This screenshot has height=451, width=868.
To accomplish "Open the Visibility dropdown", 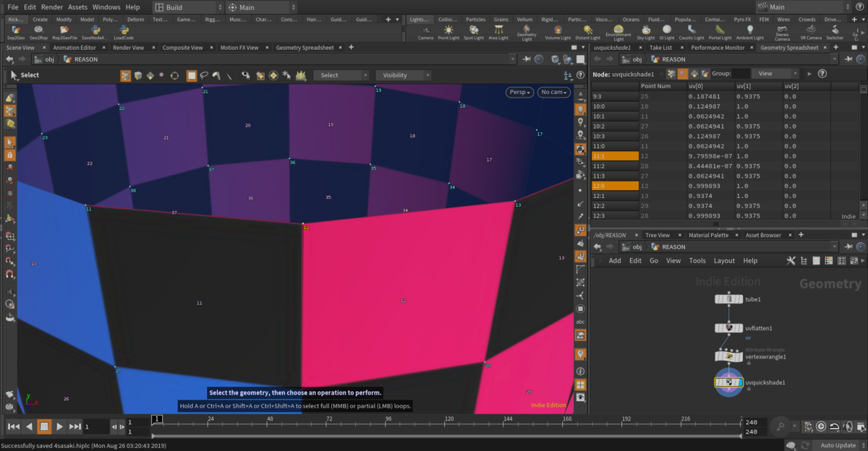I will click(x=403, y=75).
